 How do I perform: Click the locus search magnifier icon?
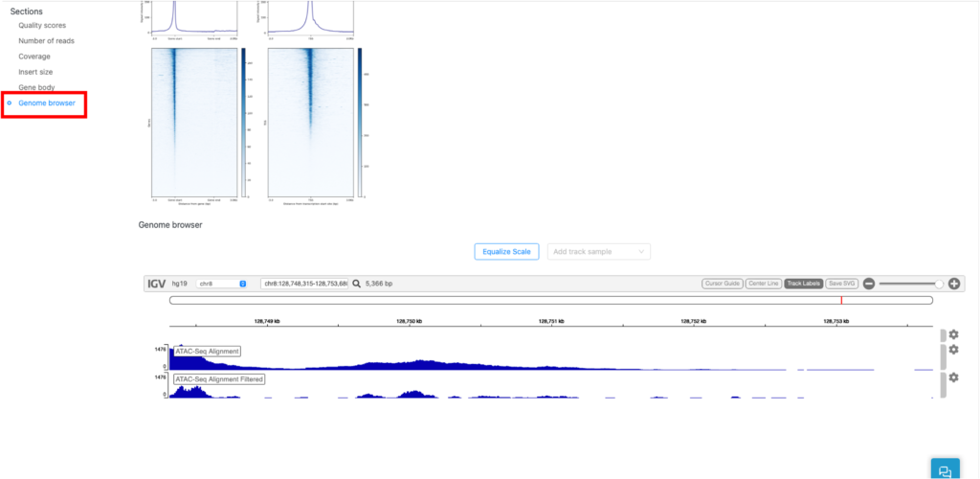click(x=356, y=284)
